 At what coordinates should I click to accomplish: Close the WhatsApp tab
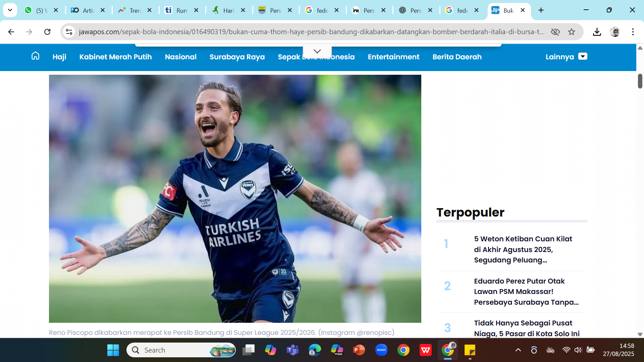point(56,10)
